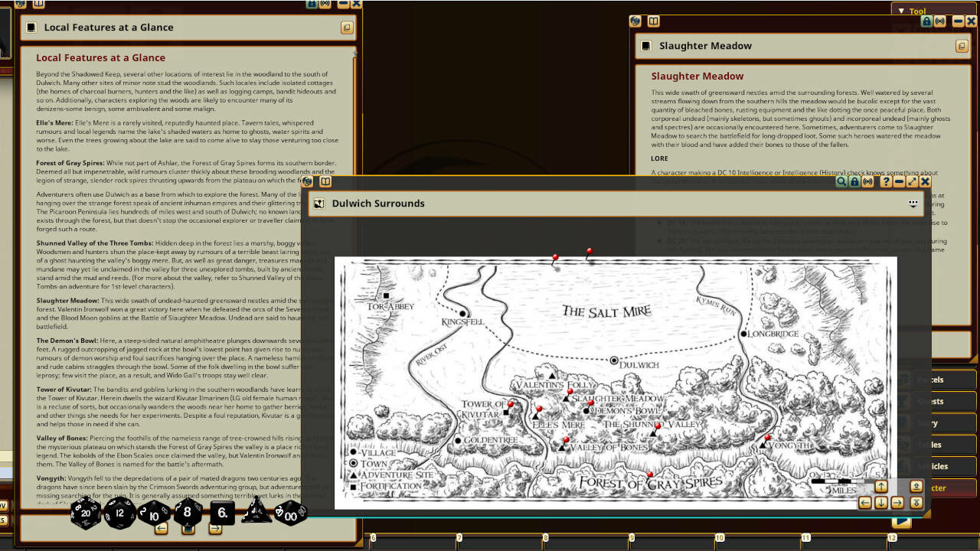Roll the d8 die
Viewport: 980px width, 551px height.
click(187, 514)
